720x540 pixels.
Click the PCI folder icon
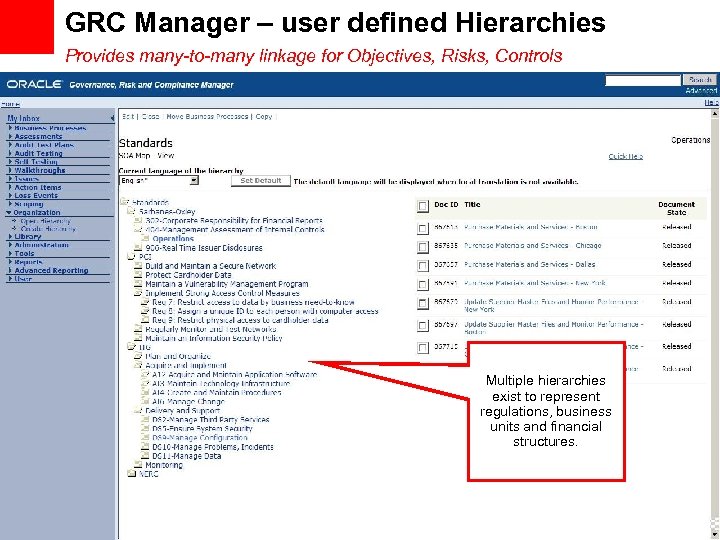click(131, 257)
